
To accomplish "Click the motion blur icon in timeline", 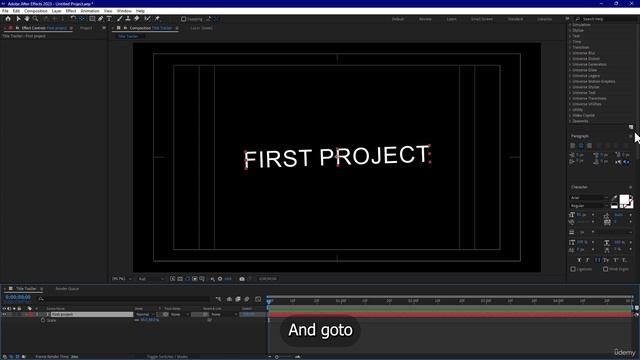I will (x=247, y=299).
